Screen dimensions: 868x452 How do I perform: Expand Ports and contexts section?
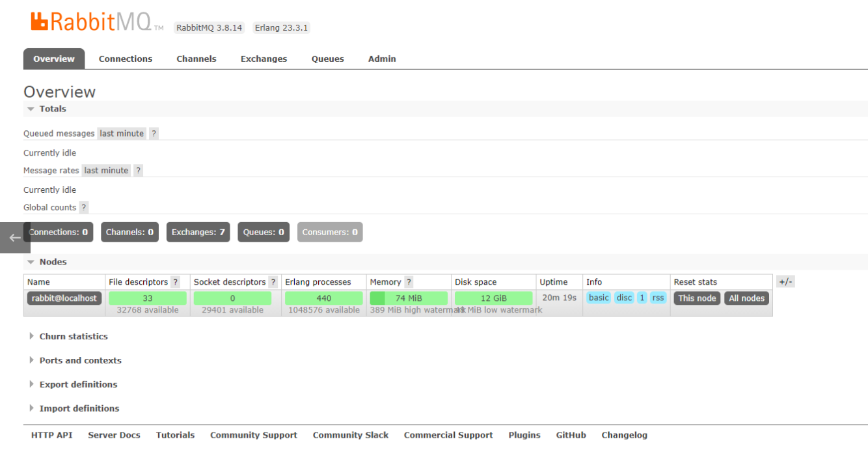(x=75, y=361)
